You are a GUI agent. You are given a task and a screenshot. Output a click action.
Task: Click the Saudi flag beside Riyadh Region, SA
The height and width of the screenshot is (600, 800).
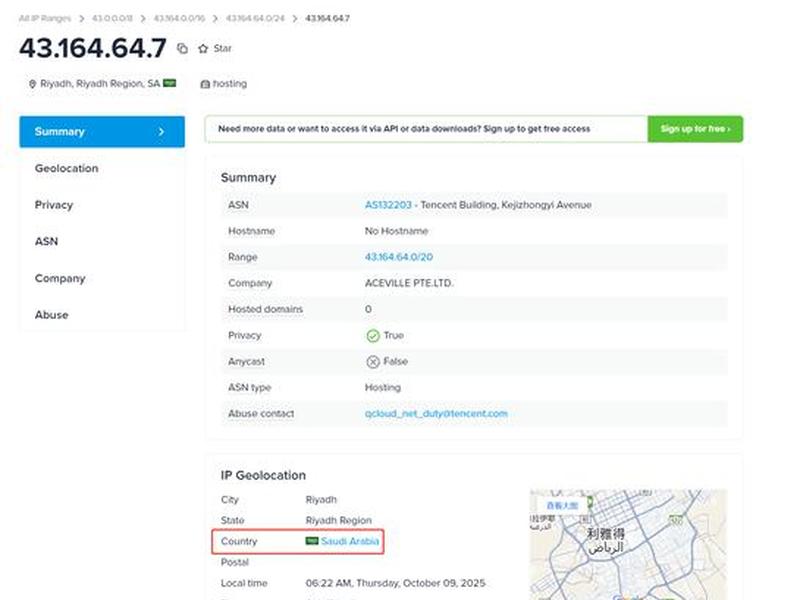169,83
